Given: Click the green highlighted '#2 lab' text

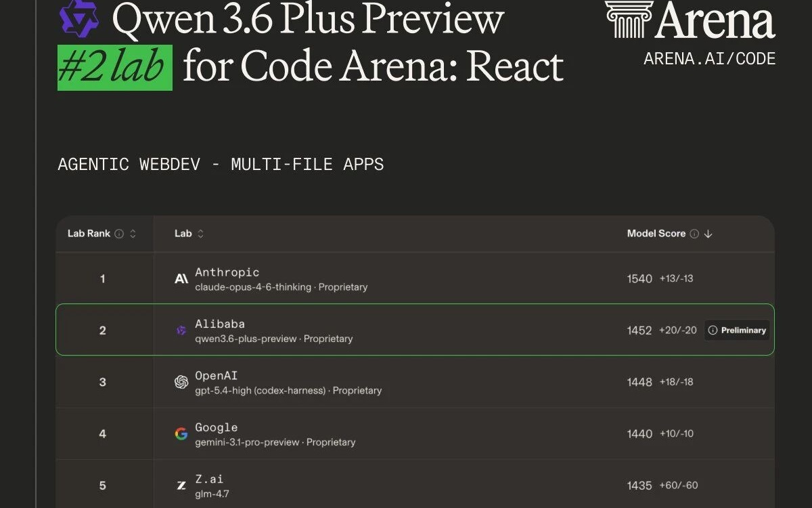Looking at the screenshot, I should pyautogui.click(x=114, y=66).
